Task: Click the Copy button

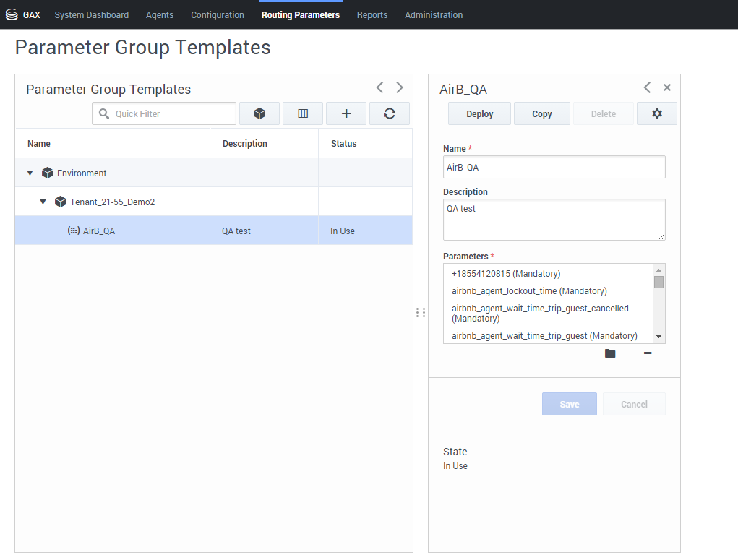Action: 542,113
